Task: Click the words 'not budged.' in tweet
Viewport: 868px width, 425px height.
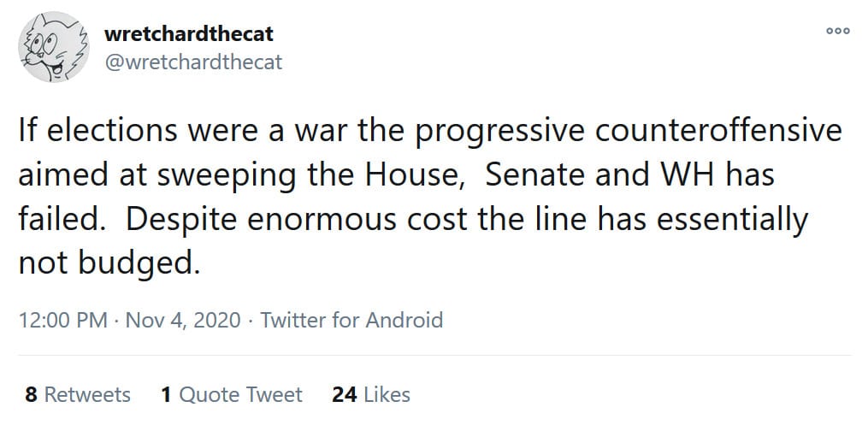Action: point(109,263)
